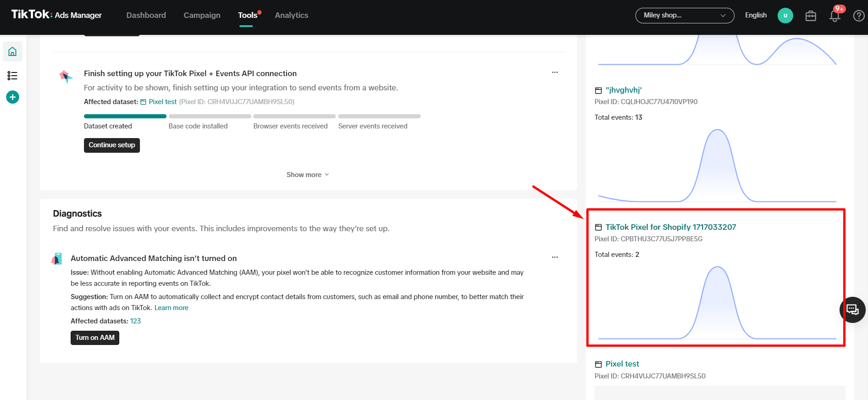
Task: Click the briefcase business center icon
Action: coord(811,16)
